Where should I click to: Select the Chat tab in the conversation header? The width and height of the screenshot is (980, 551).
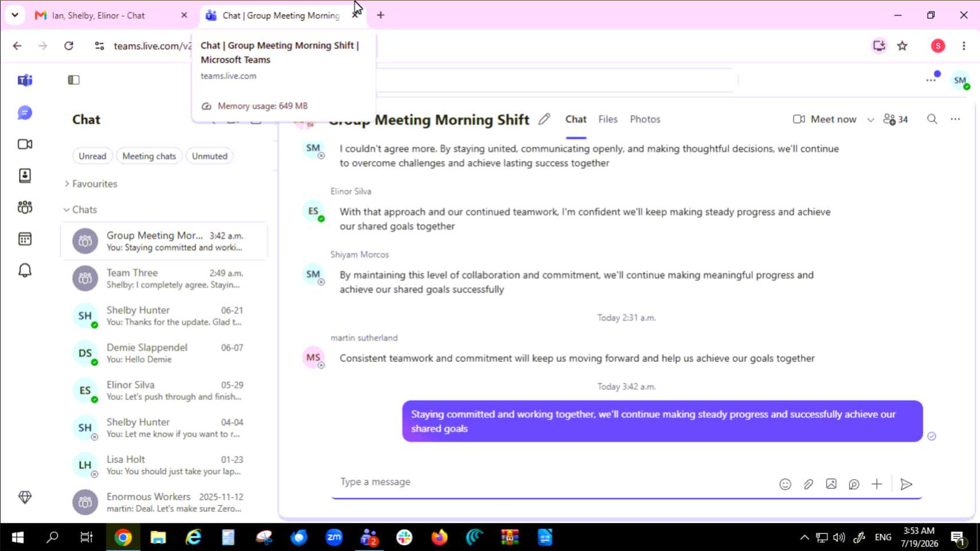(x=576, y=119)
